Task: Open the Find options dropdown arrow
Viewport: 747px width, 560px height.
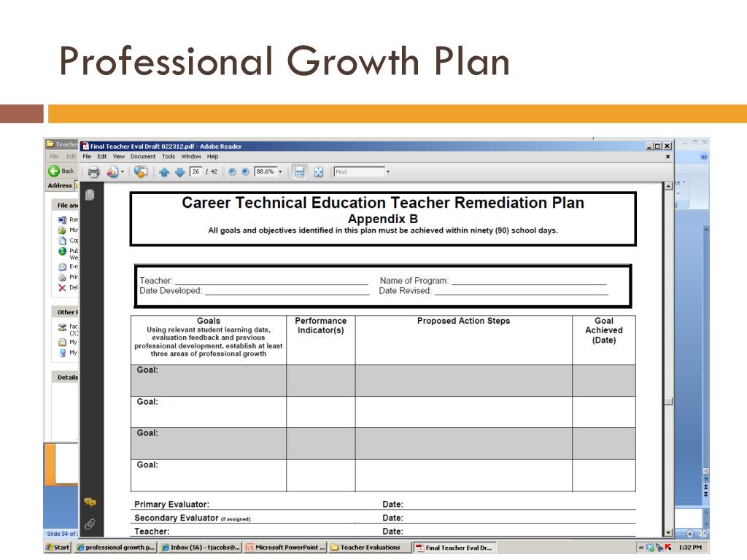Action: pos(388,172)
